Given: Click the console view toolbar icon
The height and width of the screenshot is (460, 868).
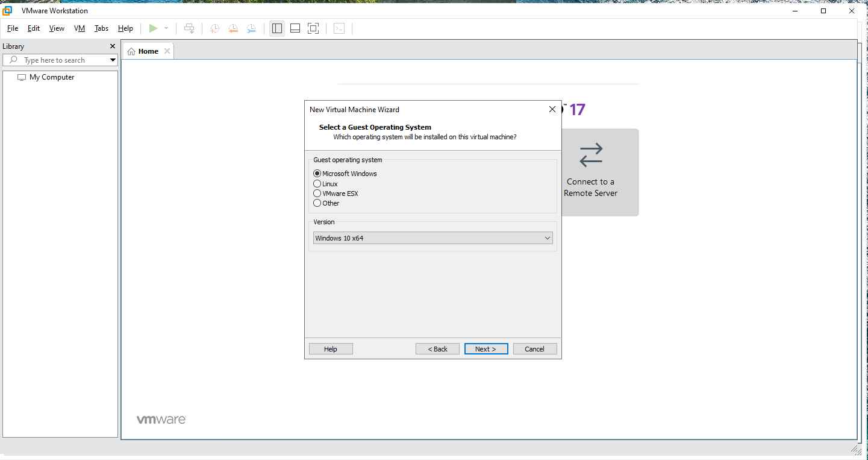Looking at the screenshot, I should pos(339,28).
